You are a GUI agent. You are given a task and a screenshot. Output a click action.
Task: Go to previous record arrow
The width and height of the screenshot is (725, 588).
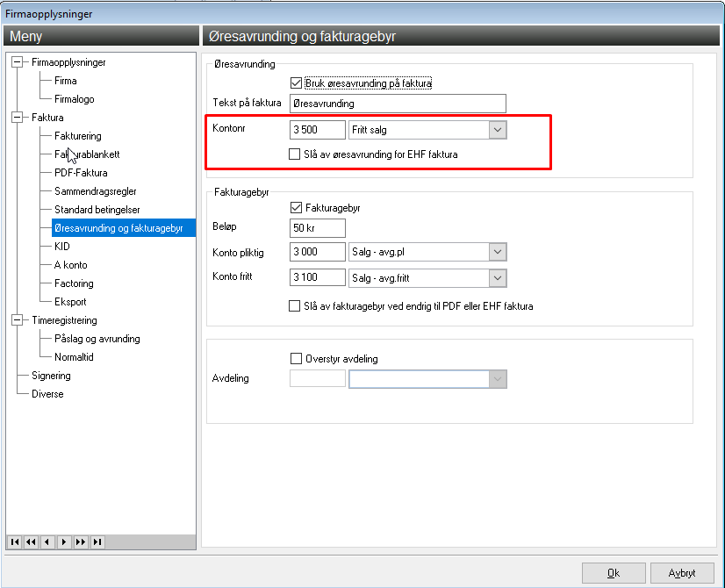[47, 541]
